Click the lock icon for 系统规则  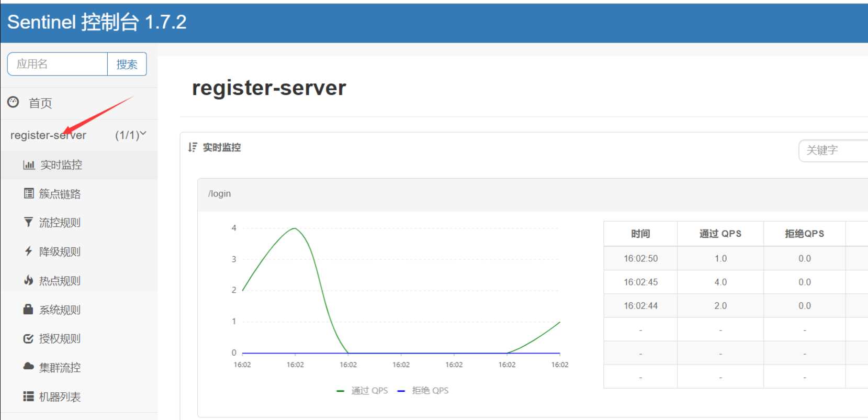28,310
